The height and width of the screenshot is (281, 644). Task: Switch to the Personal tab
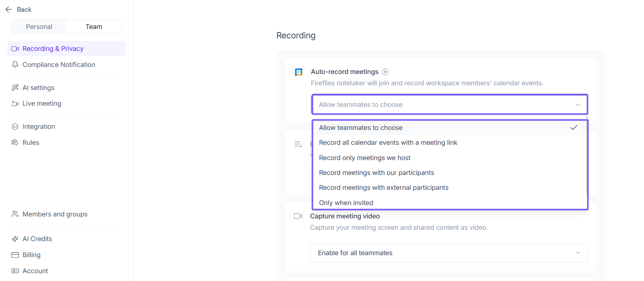(39, 27)
